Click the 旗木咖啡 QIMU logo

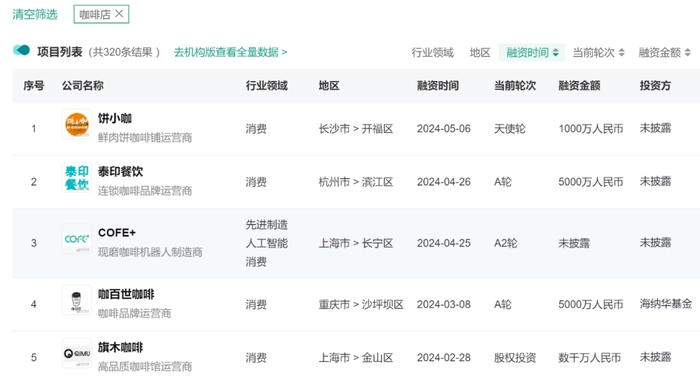pyautogui.click(x=76, y=353)
